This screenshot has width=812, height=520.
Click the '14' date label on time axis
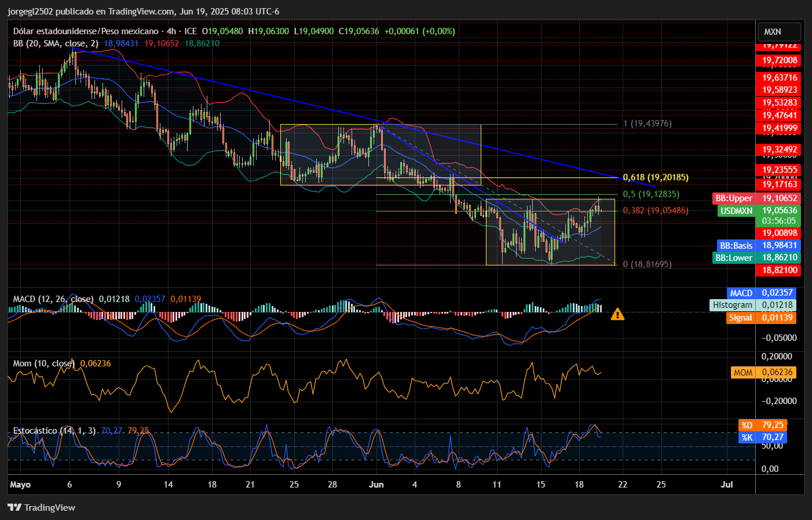(x=168, y=485)
